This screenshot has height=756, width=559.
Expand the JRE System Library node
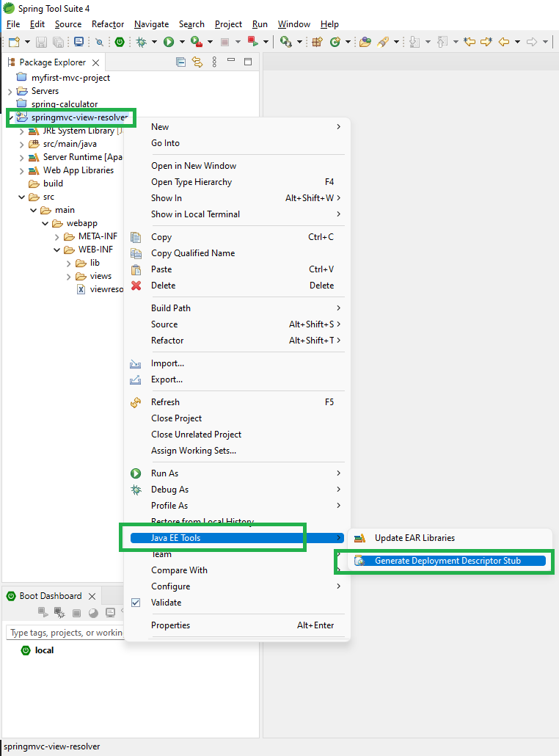[22, 131]
